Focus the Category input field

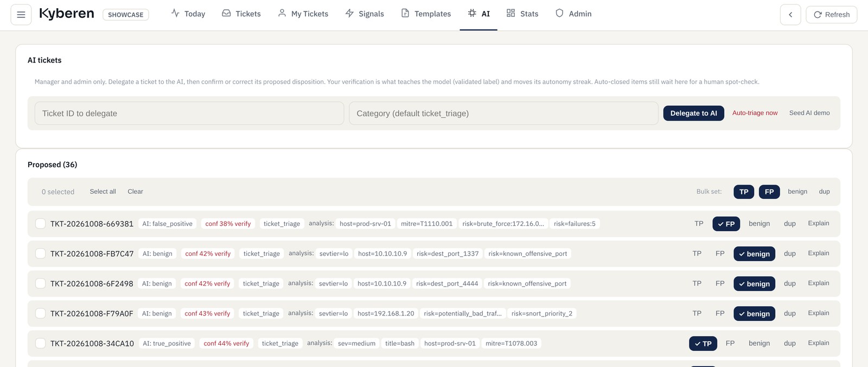(x=503, y=113)
